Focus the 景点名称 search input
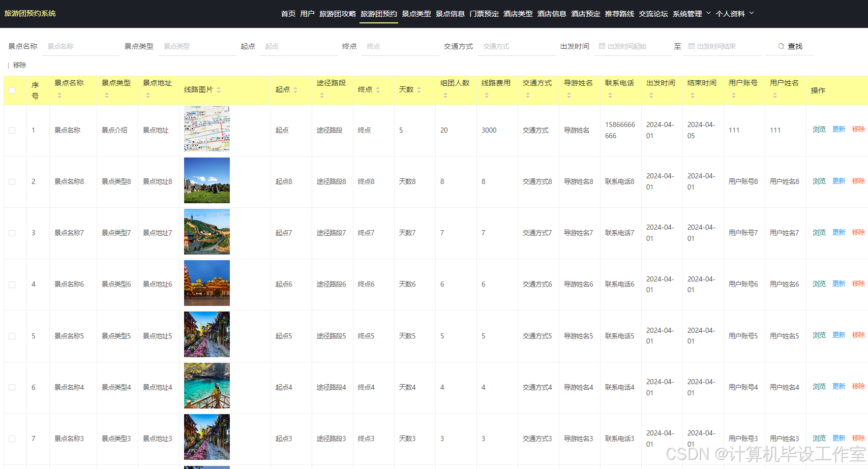The width and height of the screenshot is (868, 469). tap(81, 46)
